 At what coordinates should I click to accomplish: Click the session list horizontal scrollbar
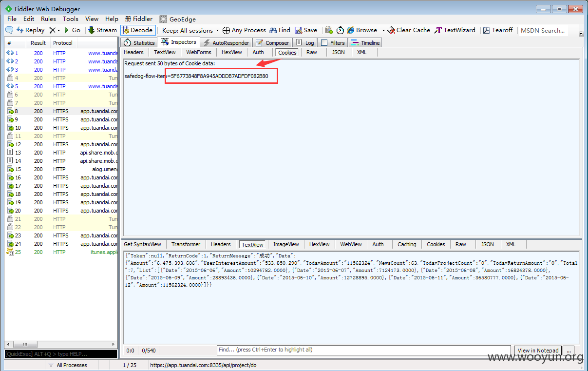point(61,344)
